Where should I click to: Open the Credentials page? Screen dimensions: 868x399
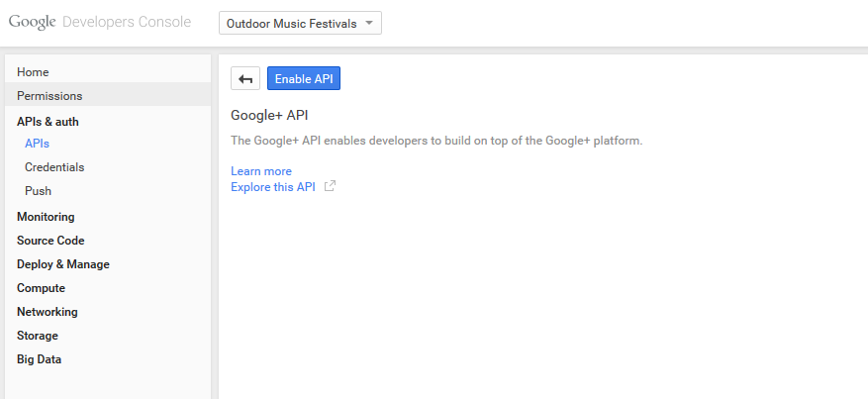tap(54, 167)
